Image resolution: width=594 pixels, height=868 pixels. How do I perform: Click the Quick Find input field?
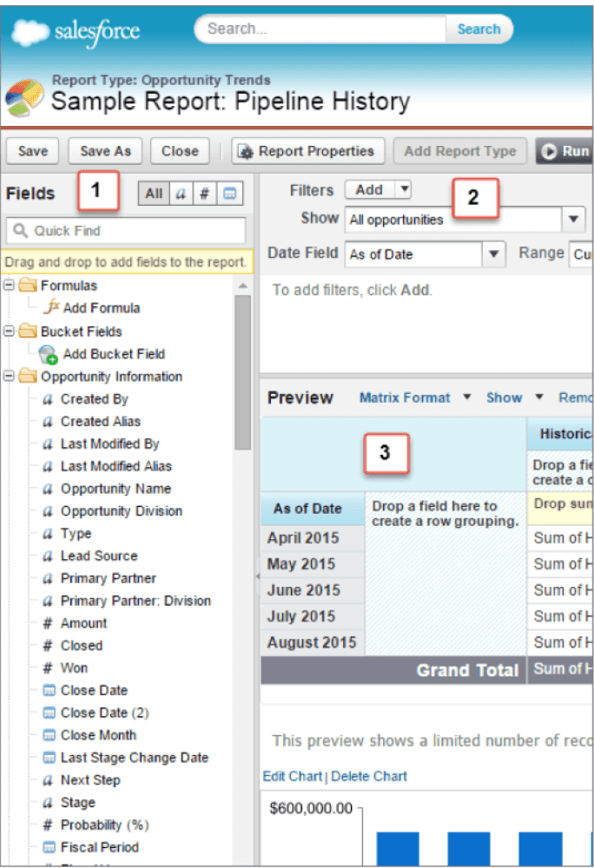[x=126, y=231]
